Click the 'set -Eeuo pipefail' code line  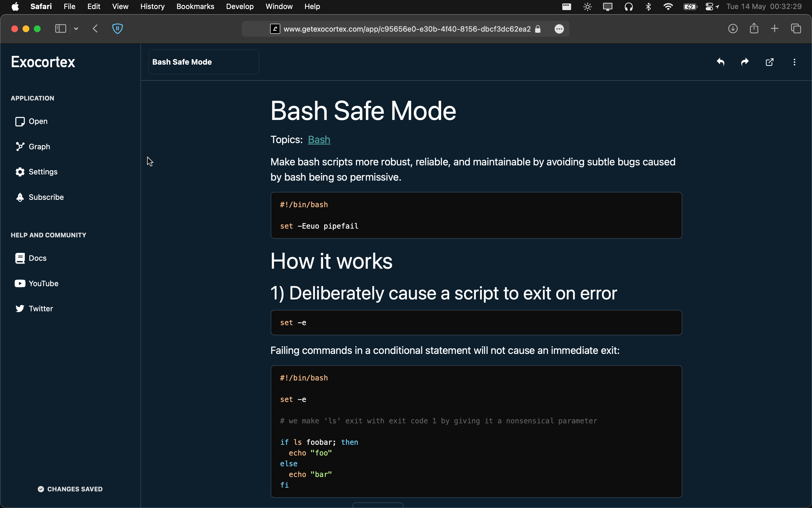[x=319, y=226]
